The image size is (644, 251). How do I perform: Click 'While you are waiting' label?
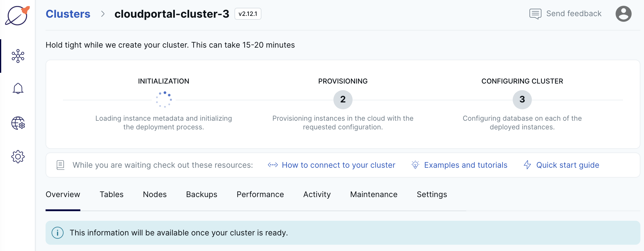click(x=163, y=165)
